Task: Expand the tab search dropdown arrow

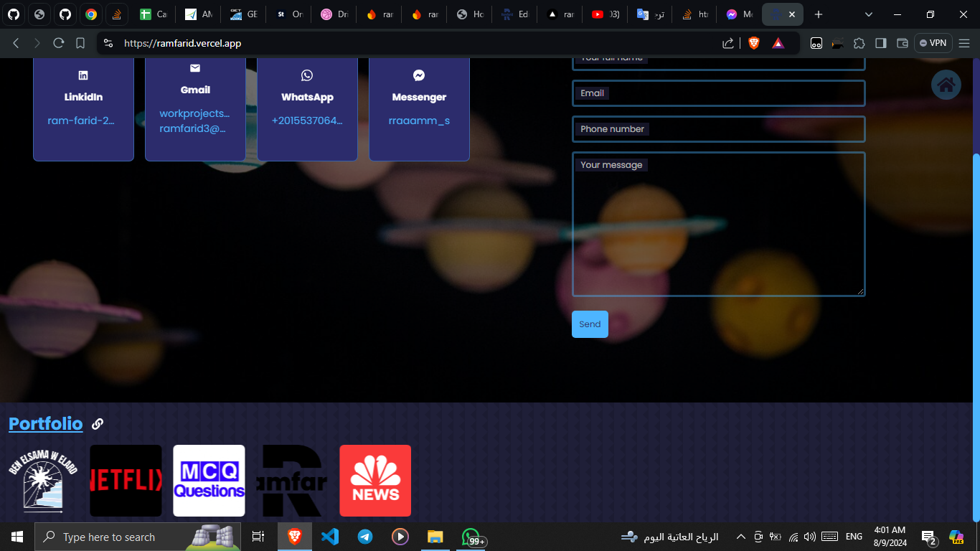Action: [869, 14]
